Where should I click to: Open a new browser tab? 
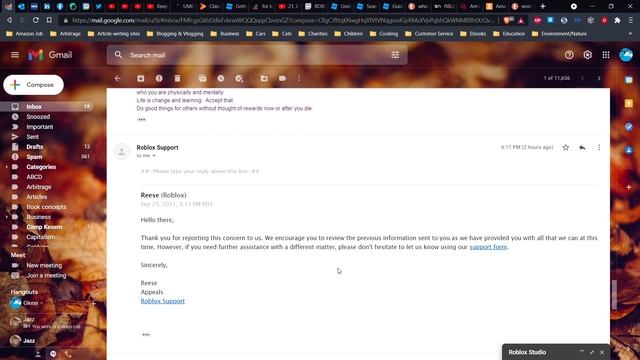pyautogui.click(x=542, y=7)
